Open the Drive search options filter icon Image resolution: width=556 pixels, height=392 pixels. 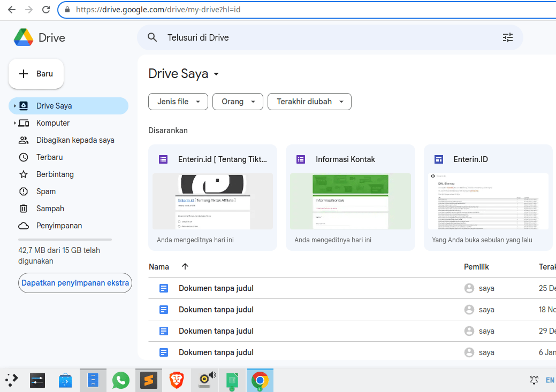coord(507,37)
